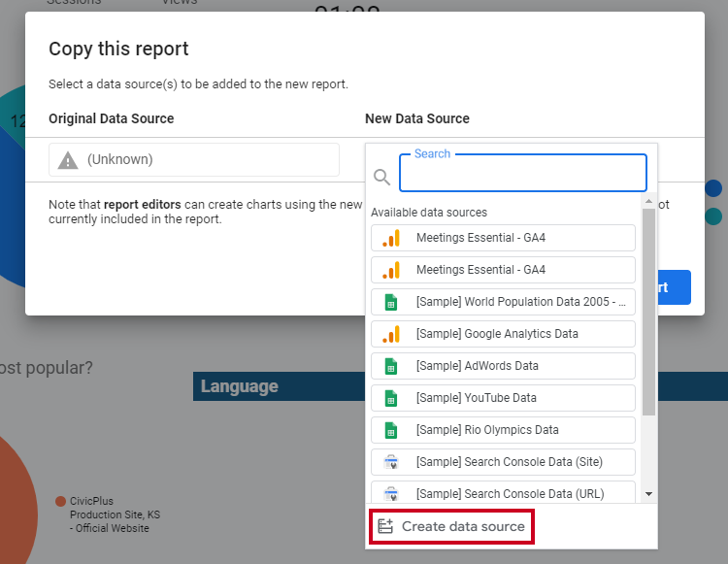
Task: Click the Search data sources input field
Action: coord(523,173)
